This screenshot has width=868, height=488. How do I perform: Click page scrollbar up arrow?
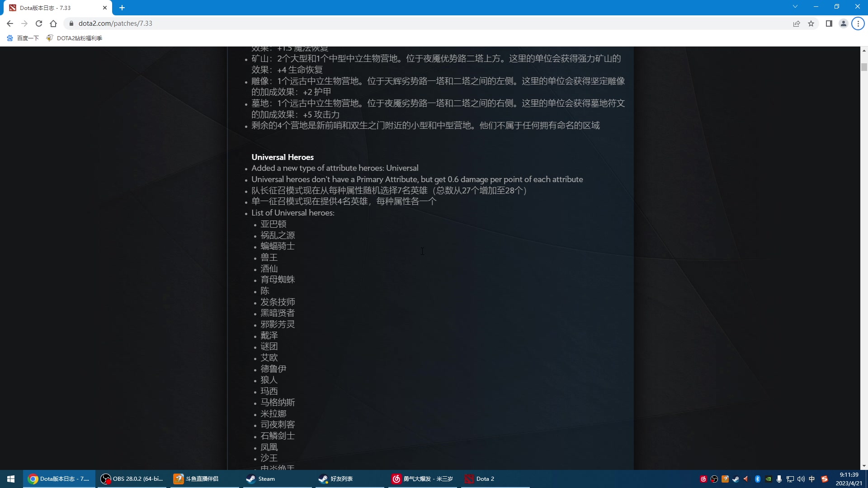864,50
